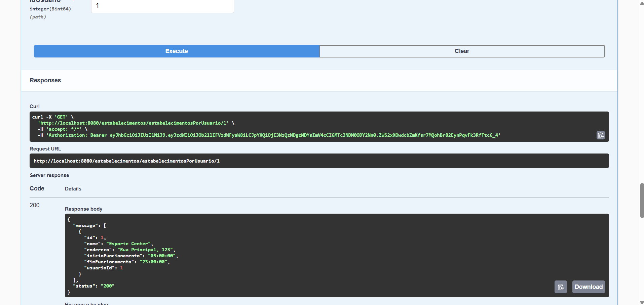The image size is (644, 305).
Task: Clear the request response
Action: coord(462,51)
